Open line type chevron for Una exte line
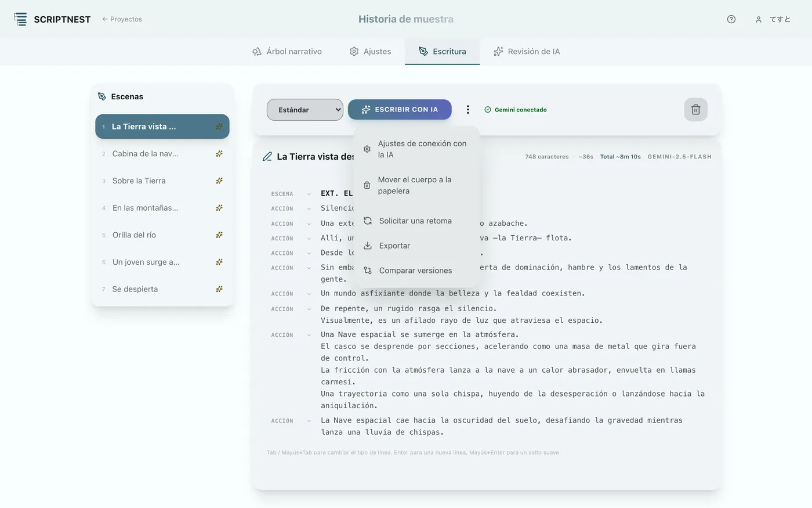Image resolution: width=812 pixels, height=508 pixels. coord(309,224)
